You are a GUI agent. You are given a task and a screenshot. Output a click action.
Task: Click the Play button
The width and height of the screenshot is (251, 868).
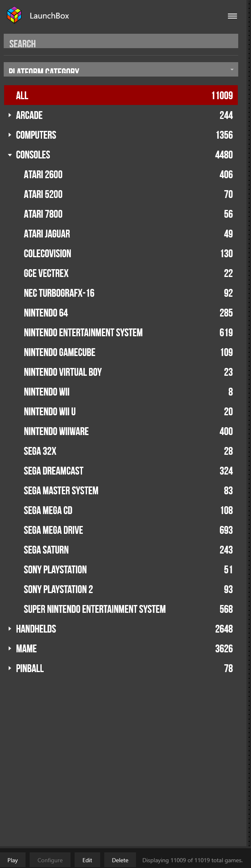point(13,860)
